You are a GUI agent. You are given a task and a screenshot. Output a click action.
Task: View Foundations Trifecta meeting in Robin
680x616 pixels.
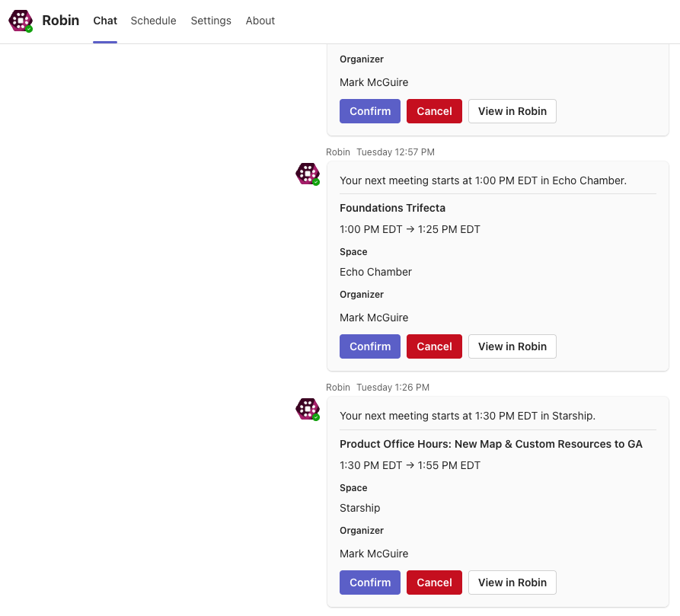512,346
